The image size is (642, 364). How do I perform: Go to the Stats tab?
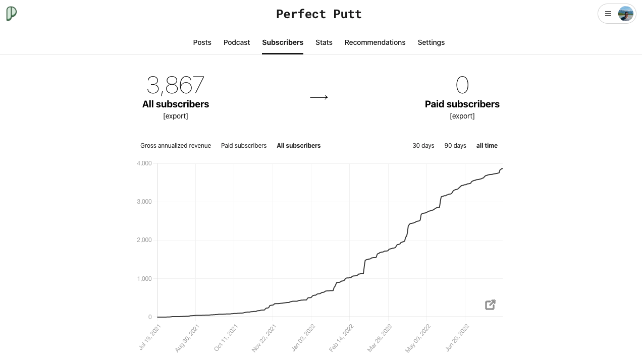click(x=324, y=42)
